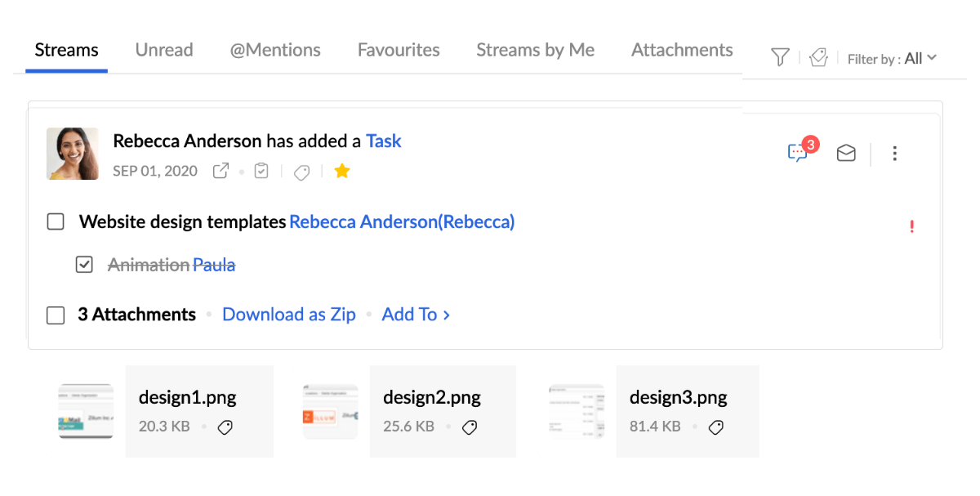Open the @Mentions tab
Image resolution: width=980 pixels, height=496 pixels.
275,50
